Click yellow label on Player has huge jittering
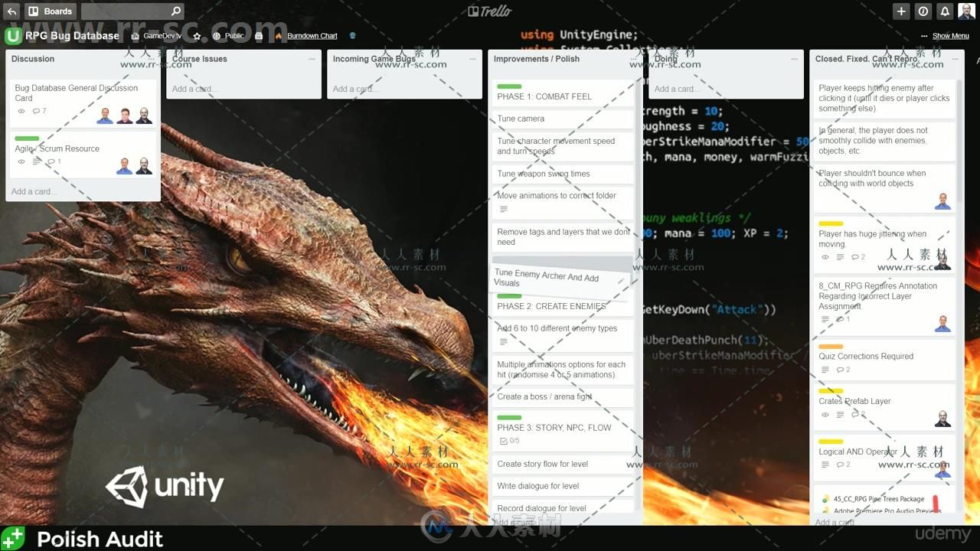Viewport: 980px width, 551px height. (831, 223)
